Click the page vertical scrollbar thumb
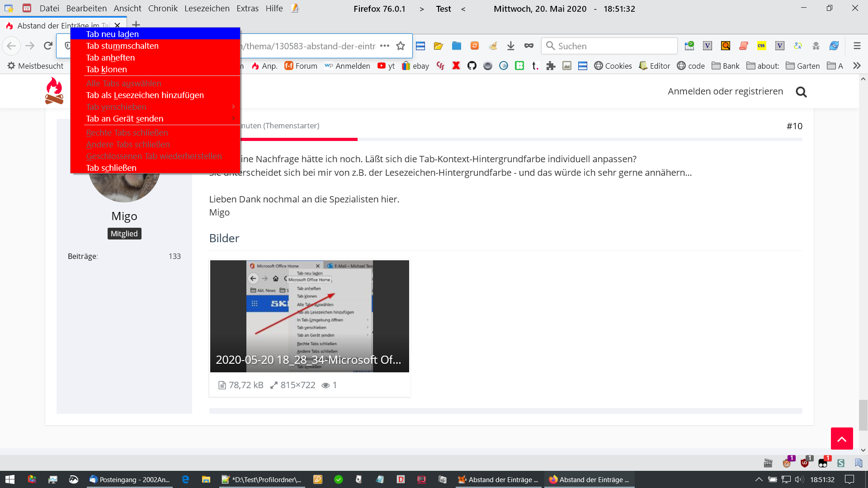Viewport: 868px width, 488px height. (x=863, y=415)
